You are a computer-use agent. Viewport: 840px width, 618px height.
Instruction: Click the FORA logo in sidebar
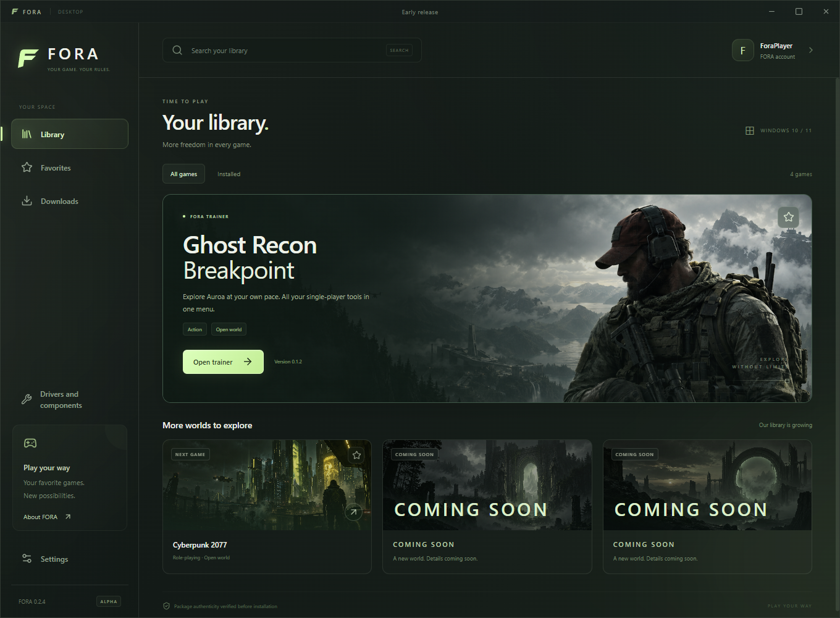(64, 58)
